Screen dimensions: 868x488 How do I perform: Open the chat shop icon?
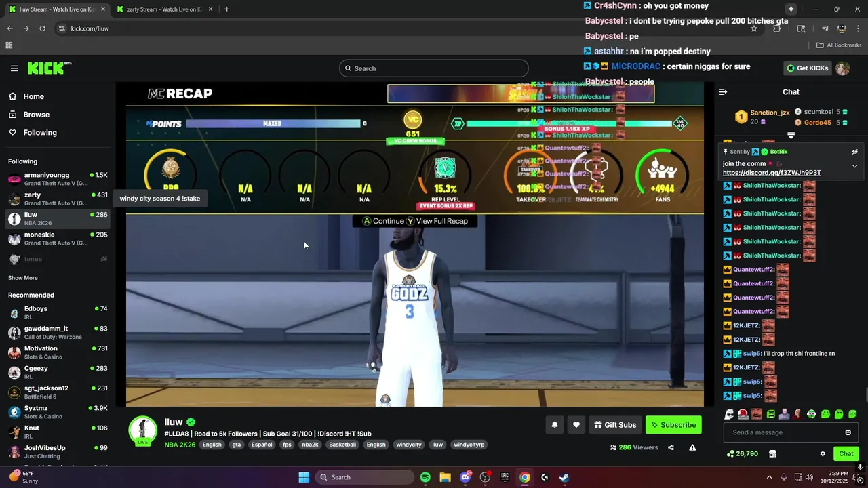pos(772,454)
